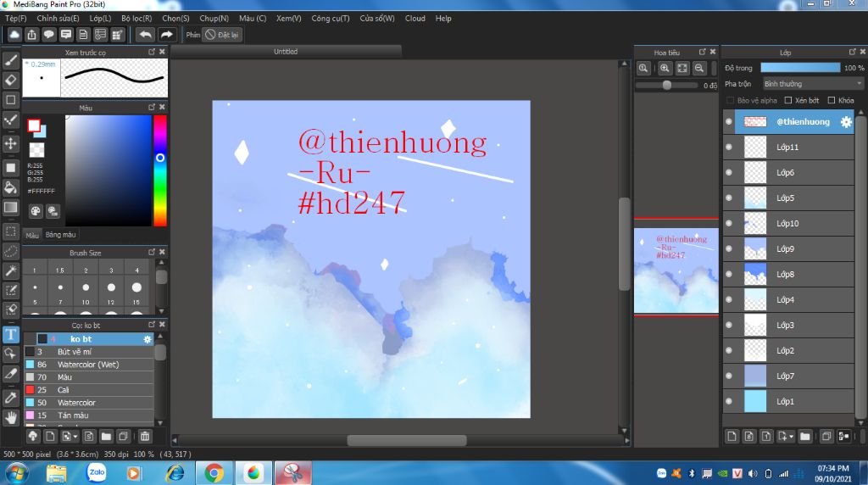Click the Redo arrow in toolbar

[166, 35]
